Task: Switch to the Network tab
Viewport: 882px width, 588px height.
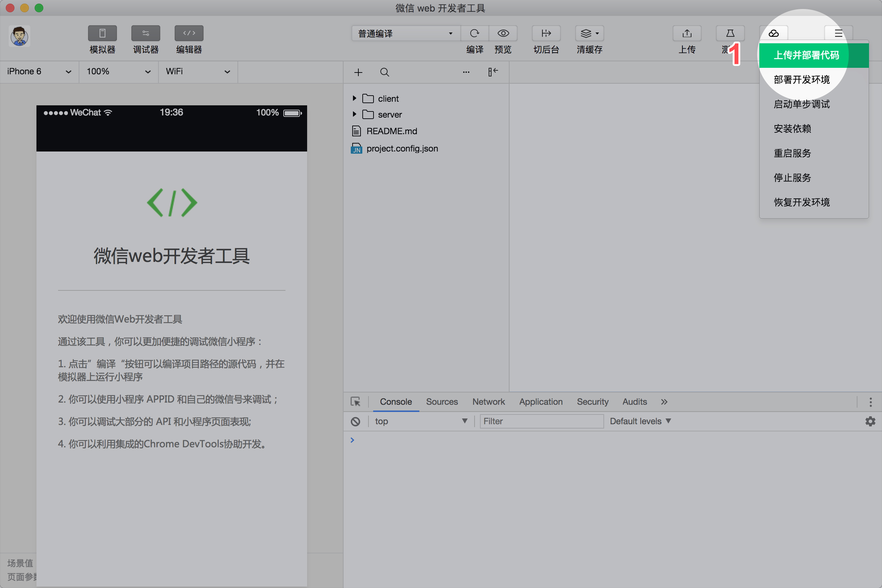Action: click(488, 401)
